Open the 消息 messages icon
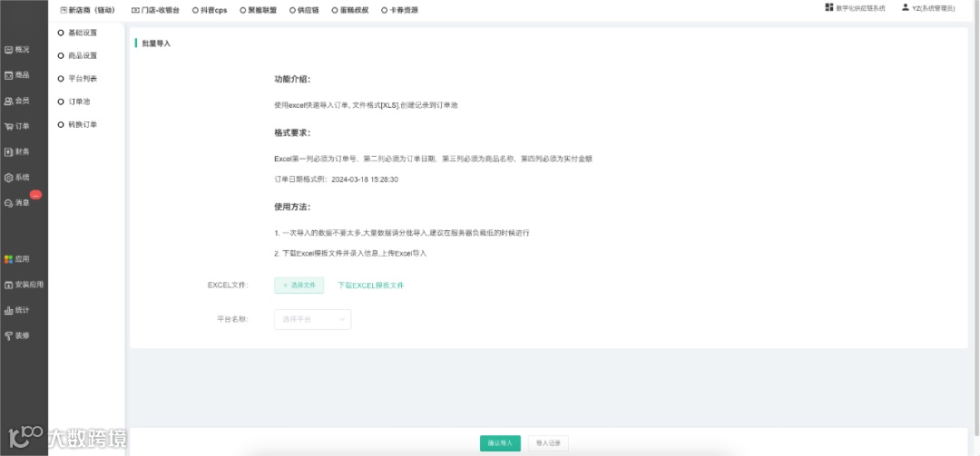Screen dimensions: 980x456 9,203
